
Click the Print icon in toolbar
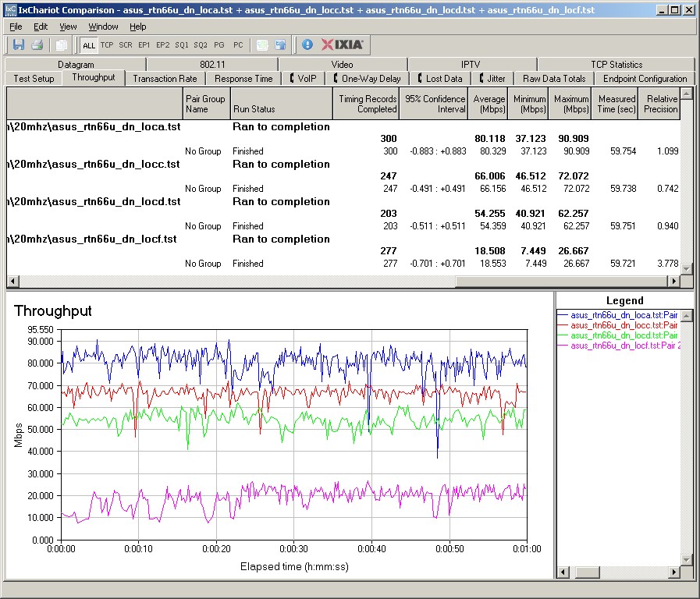click(37, 44)
